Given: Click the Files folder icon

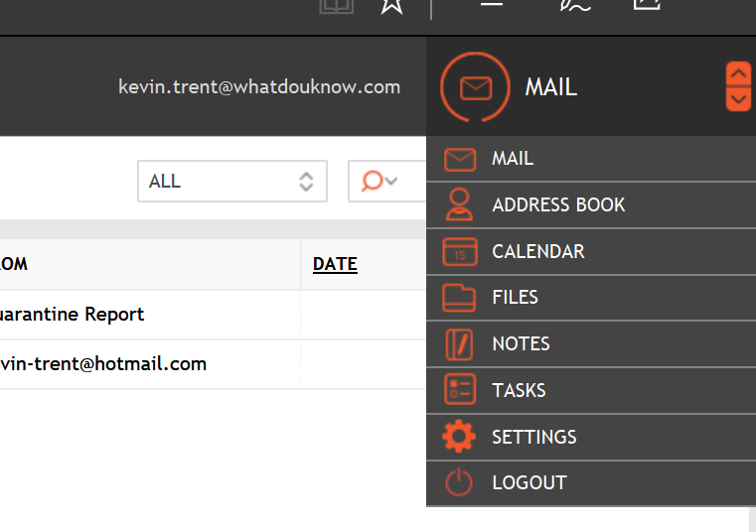Looking at the screenshot, I should click(459, 297).
